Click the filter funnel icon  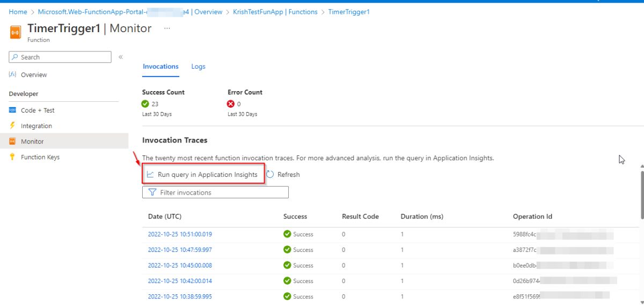[152, 192]
